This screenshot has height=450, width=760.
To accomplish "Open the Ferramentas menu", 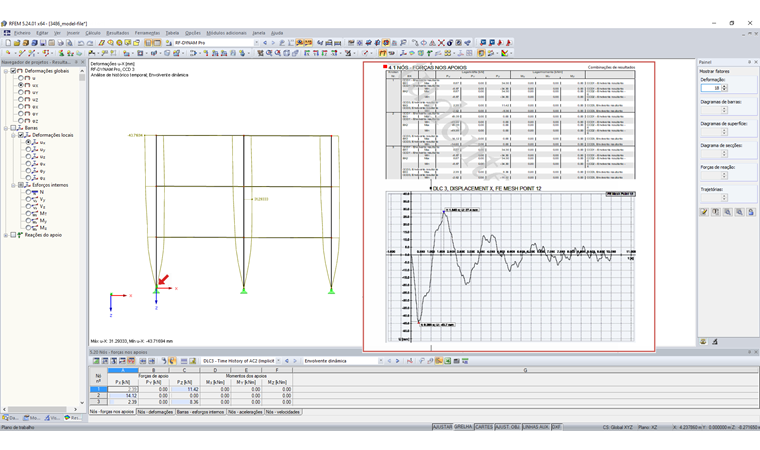I will pos(147,33).
